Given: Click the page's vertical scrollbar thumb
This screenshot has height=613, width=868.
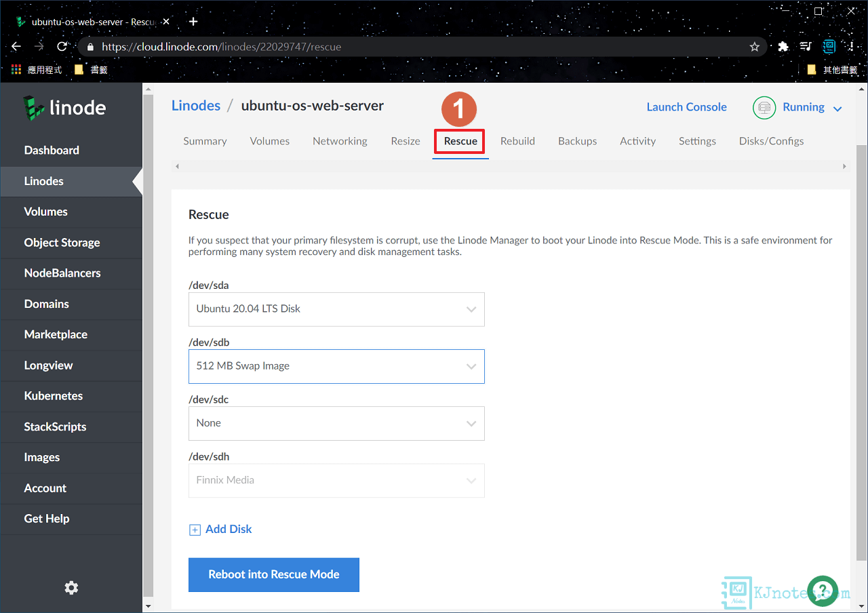Looking at the screenshot, I should click(861, 351).
